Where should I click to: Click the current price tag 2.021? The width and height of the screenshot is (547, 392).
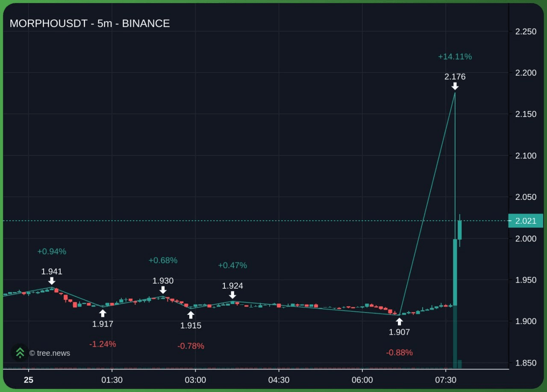pos(526,221)
